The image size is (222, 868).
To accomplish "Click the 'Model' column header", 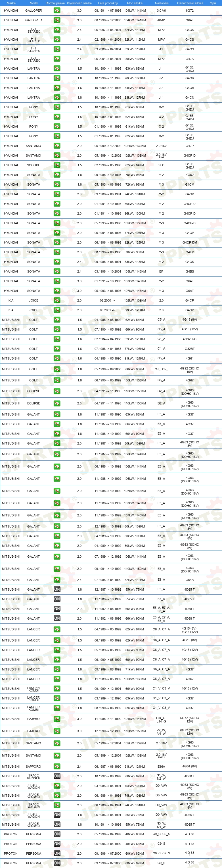I will click(x=33, y=3).
